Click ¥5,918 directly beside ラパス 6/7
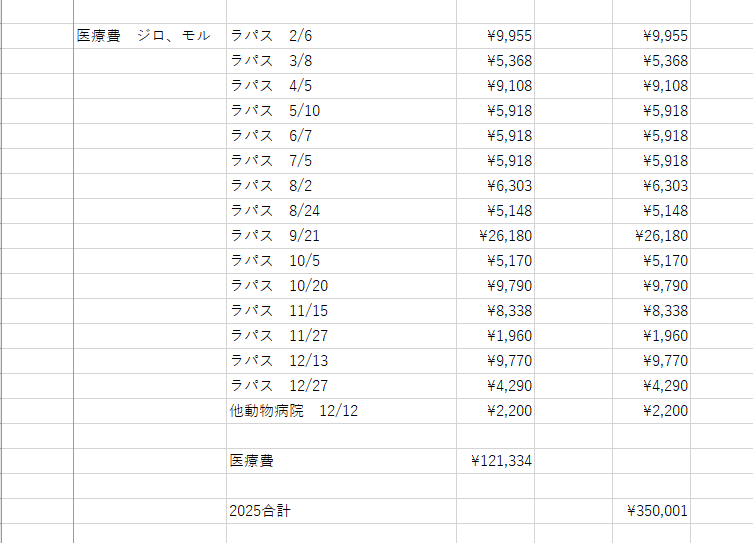This screenshot has height=543, width=753. (x=495, y=136)
